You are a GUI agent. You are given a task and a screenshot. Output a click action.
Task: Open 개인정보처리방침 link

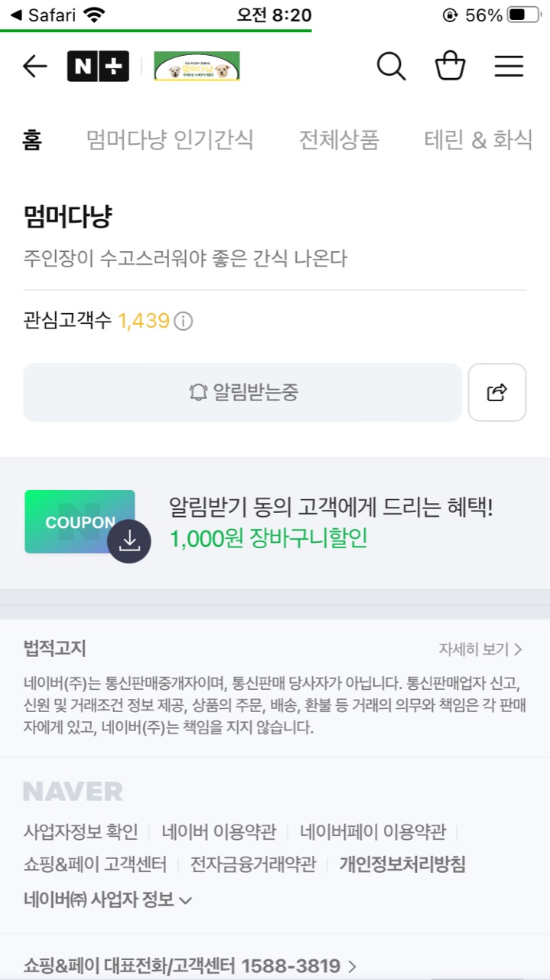[x=402, y=865]
